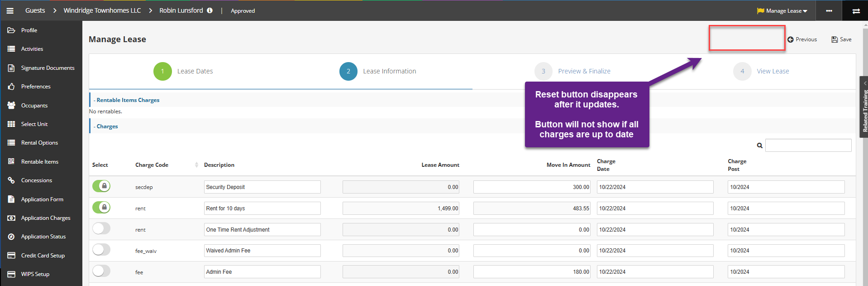Click the Save button
Screen dimensions: 868x286
[841, 39]
